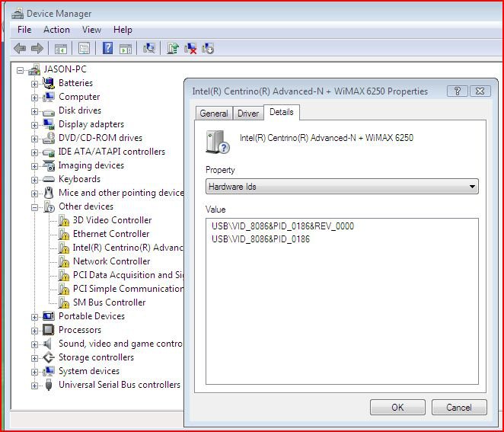Screen dimensions: 504x432
Task: Select the Details tab
Action: click(x=282, y=112)
